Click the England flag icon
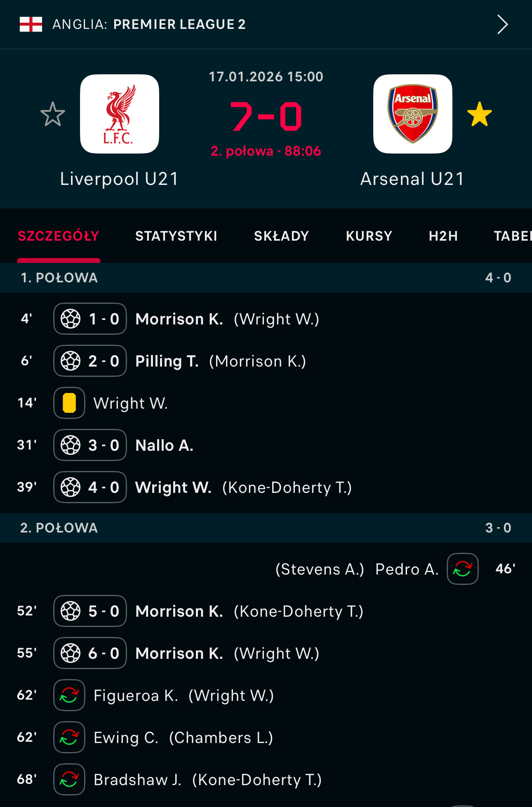The image size is (532, 807). (31, 24)
